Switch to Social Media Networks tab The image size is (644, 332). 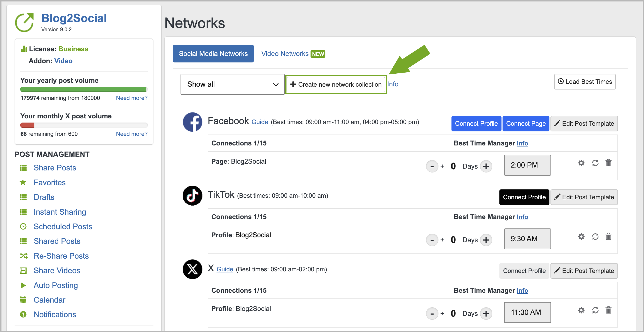213,54
